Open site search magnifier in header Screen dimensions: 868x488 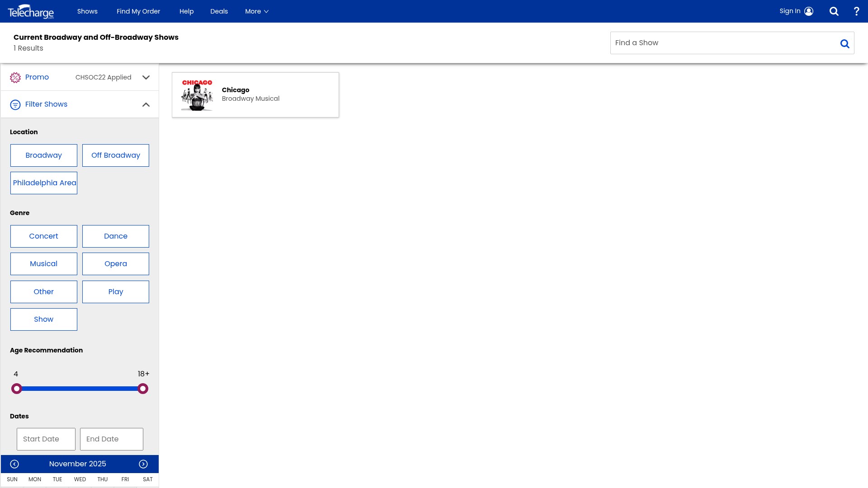point(834,11)
